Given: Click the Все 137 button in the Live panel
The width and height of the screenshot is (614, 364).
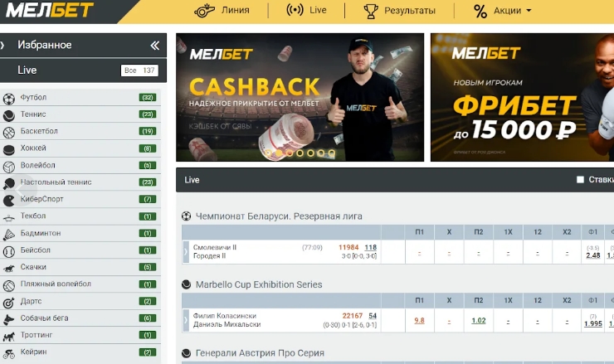Looking at the screenshot, I should pos(139,70).
